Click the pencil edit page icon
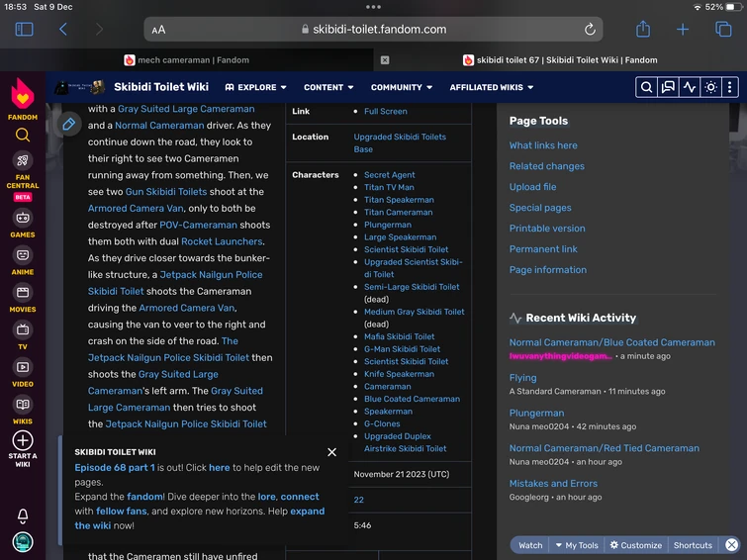This screenshot has width=747, height=560. point(68,124)
